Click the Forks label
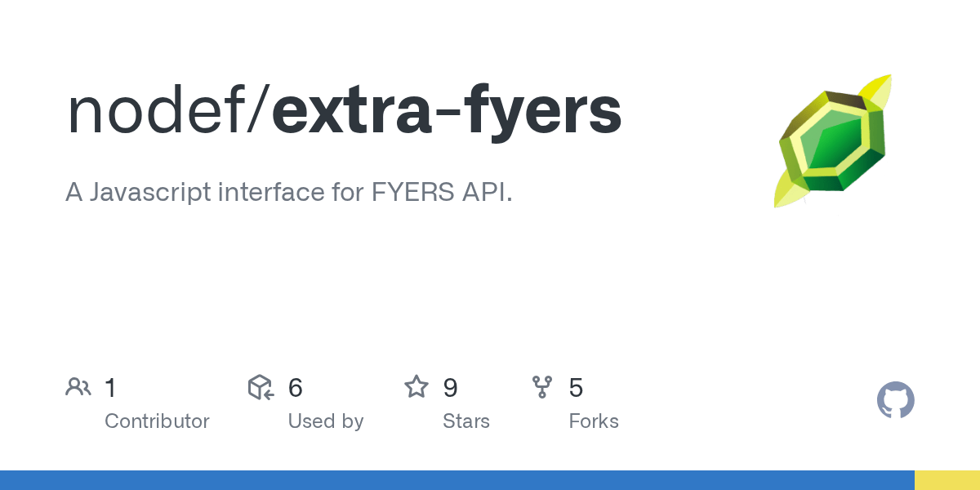 coord(594,421)
